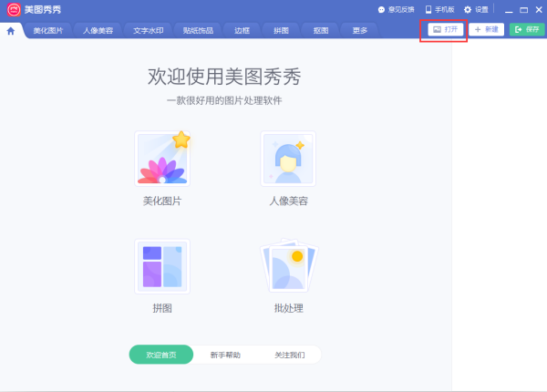Open the 手机版 mobile version link
This screenshot has width=547, height=392.
pos(440,10)
